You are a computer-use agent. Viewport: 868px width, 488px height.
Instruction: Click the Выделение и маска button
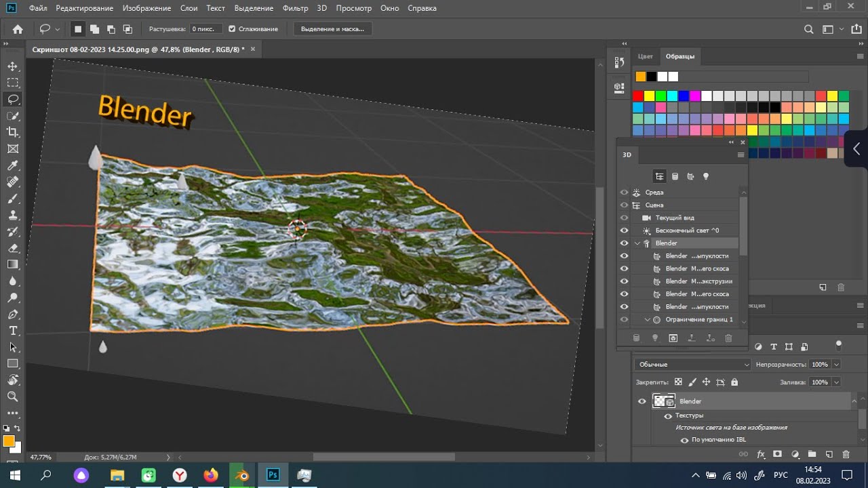(332, 29)
